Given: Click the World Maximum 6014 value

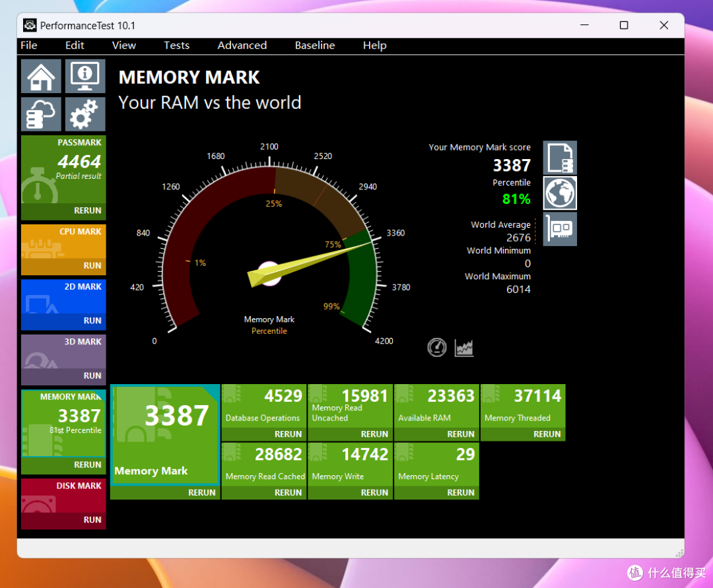Looking at the screenshot, I should pos(518,290).
